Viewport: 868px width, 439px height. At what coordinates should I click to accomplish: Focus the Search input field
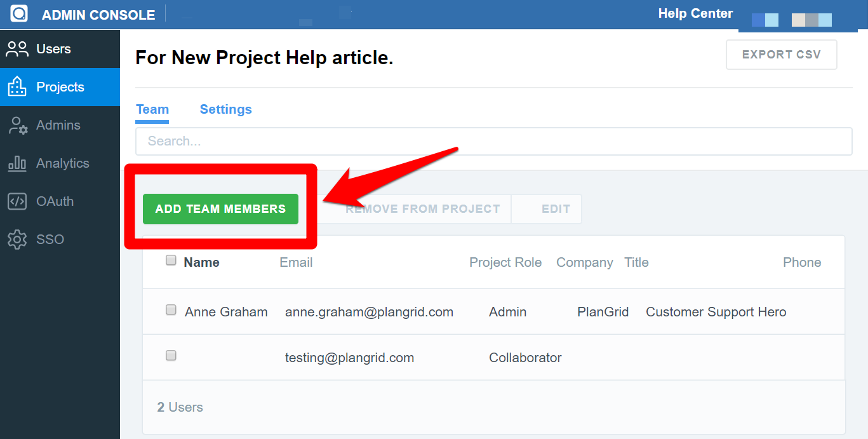(494, 141)
